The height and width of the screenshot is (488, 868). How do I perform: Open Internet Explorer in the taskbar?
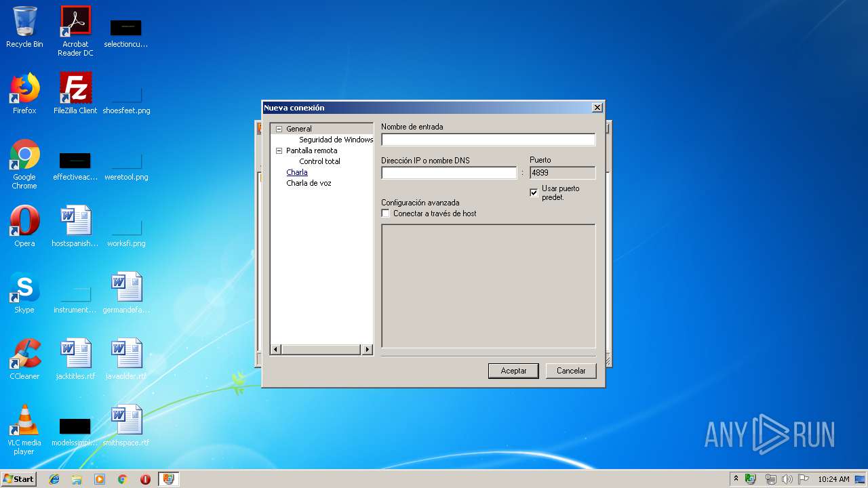tap(54, 479)
